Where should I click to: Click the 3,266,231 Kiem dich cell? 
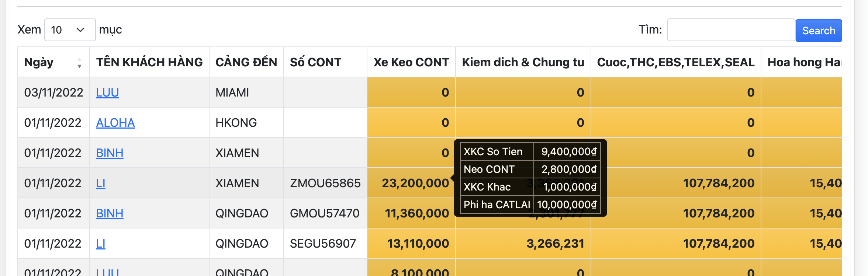click(x=555, y=244)
